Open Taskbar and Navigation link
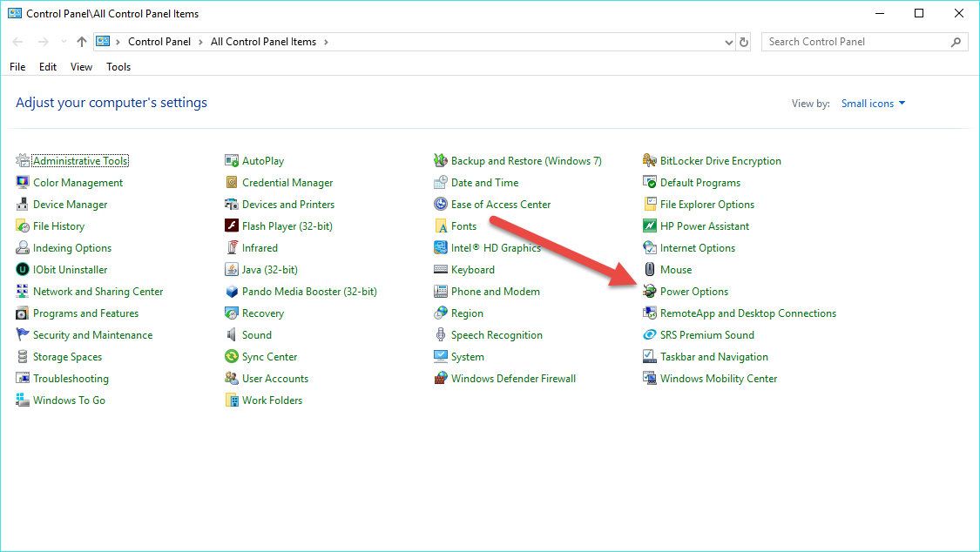The height and width of the screenshot is (552, 980). (713, 357)
